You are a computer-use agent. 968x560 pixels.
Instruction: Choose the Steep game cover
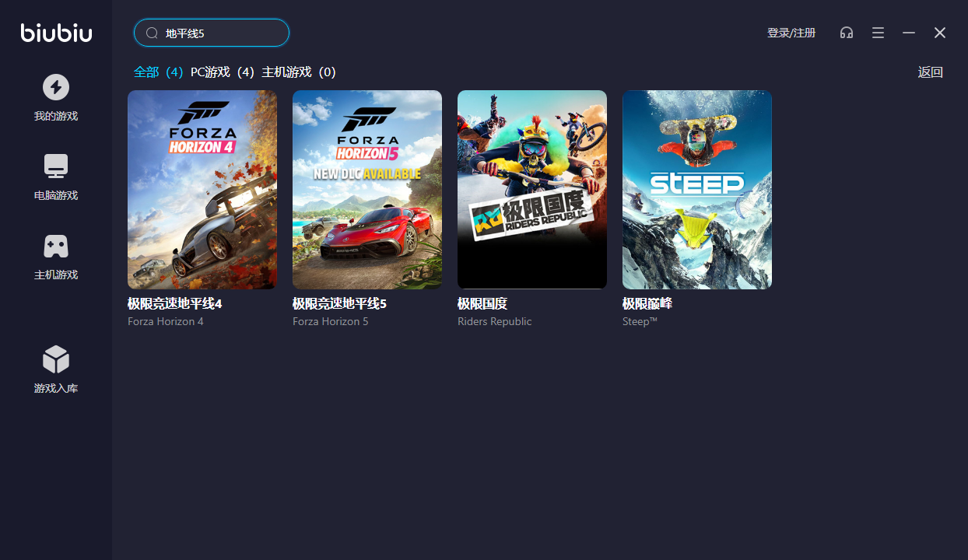pos(697,190)
